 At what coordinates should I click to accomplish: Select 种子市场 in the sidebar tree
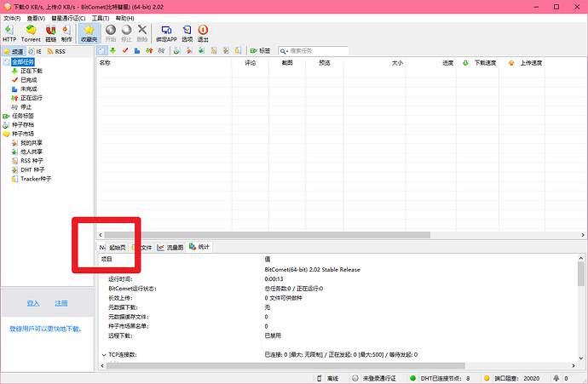[23, 134]
